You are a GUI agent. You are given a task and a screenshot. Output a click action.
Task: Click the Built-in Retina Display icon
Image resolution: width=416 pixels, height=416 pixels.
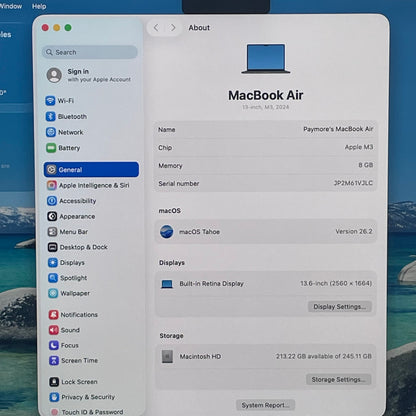click(x=167, y=284)
